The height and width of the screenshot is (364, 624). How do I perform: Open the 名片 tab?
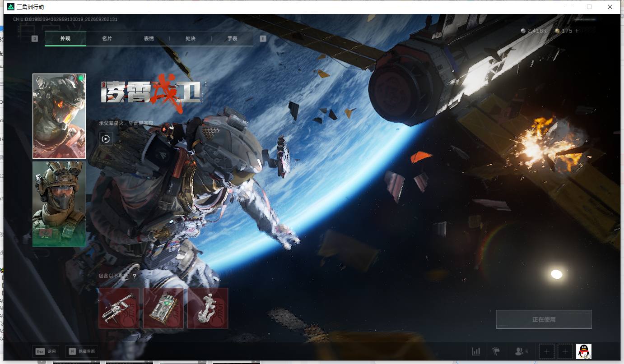pyautogui.click(x=107, y=39)
